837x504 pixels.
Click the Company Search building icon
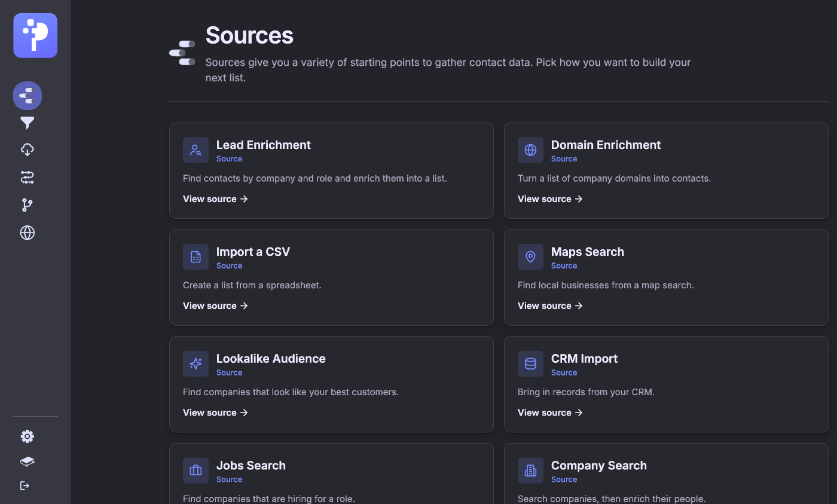[530, 471]
